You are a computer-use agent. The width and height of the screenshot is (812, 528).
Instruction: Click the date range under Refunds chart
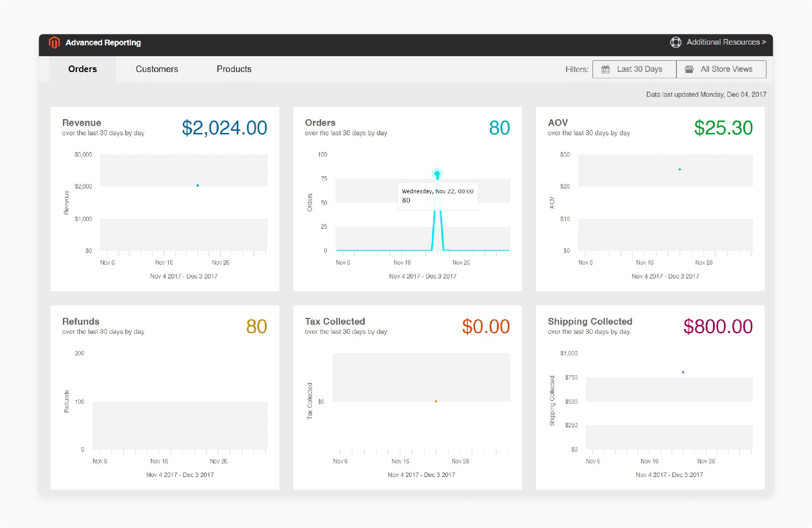tap(180, 475)
